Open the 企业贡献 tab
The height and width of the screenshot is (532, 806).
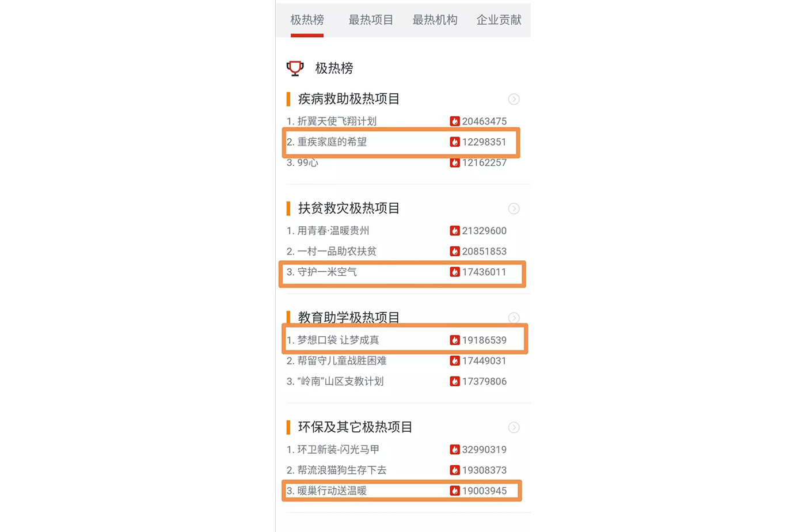(x=499, y=20)
